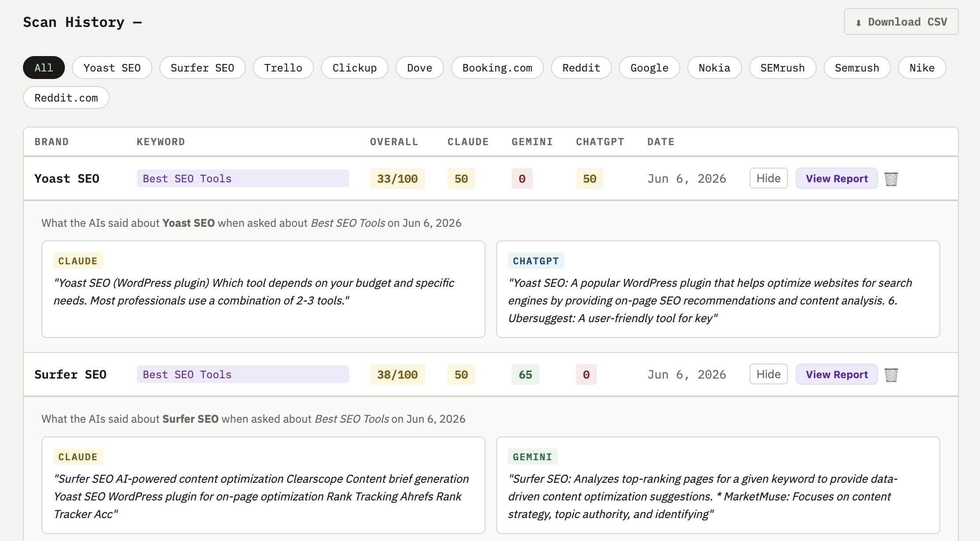Select the Reddit.com filter chip

[x=66, y=98]
